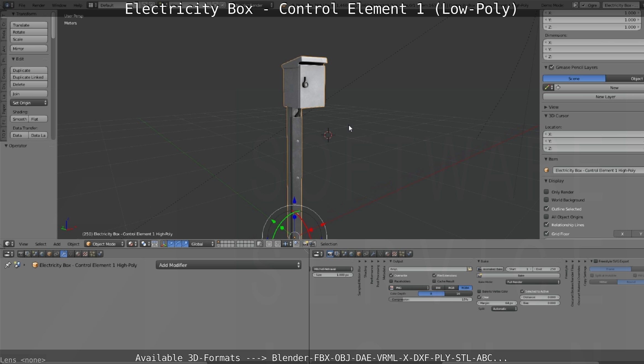Enable the rotate manipulator arc icon
Screen dimensions: 644x364
pos(178,244)
